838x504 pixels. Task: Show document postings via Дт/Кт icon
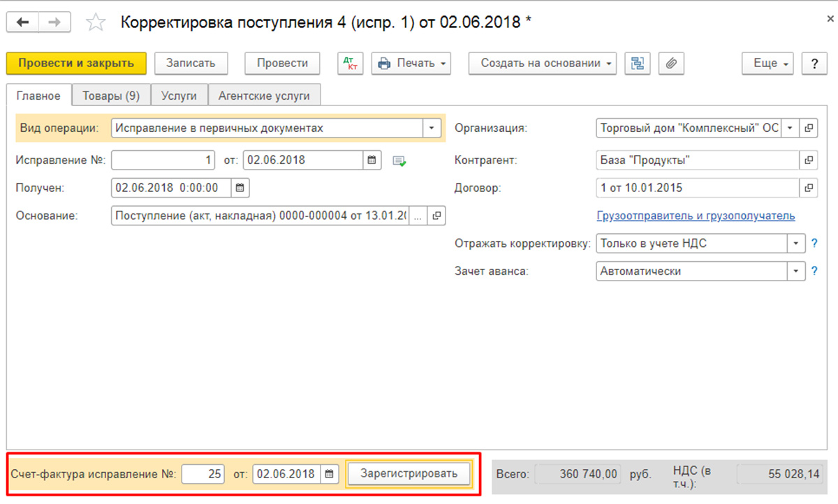click(352, 63)
